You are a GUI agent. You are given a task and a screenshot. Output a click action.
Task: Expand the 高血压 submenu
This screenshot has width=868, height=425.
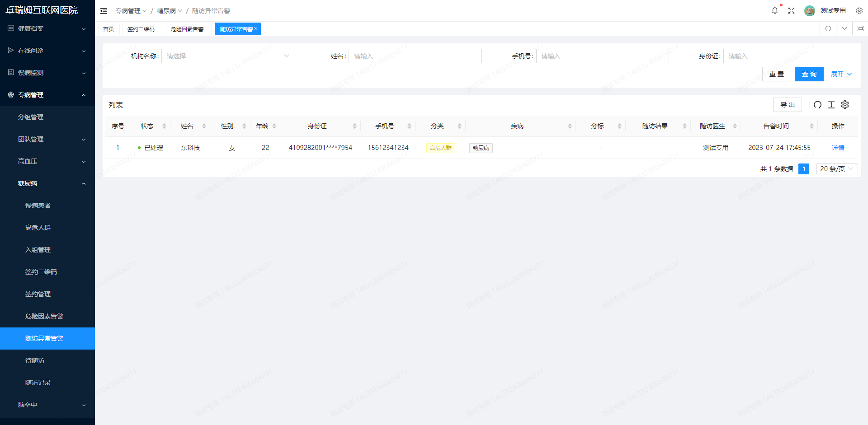(47, 161)
